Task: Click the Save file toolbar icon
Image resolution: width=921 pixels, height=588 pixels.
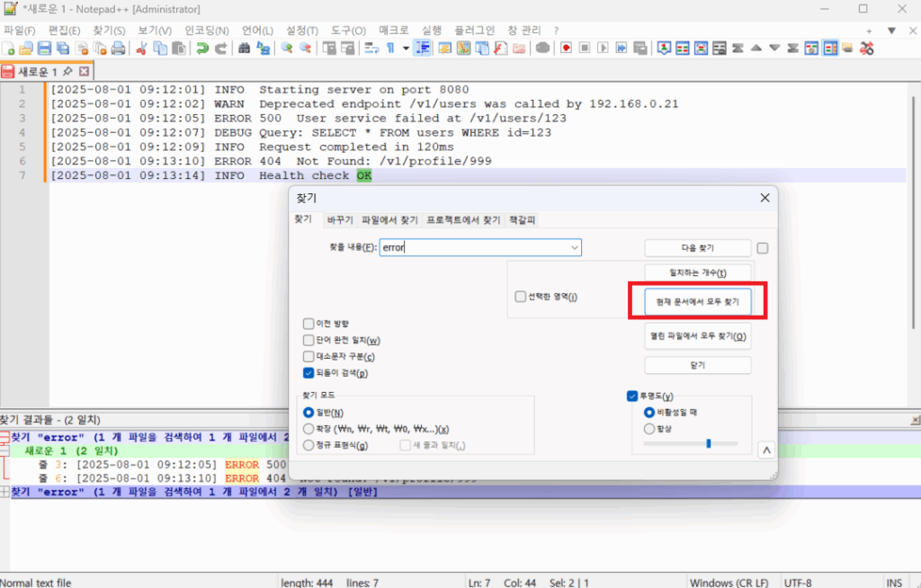Action: tap(43, 49)
